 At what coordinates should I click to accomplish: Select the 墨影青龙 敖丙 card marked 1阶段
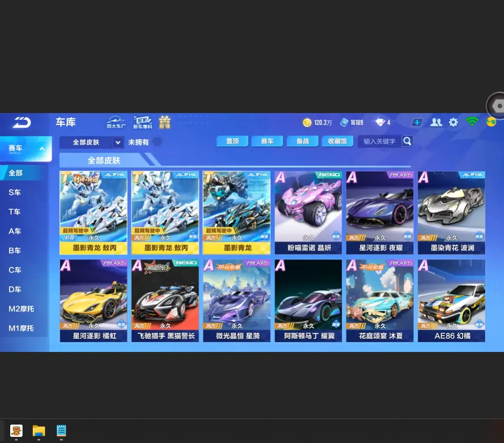tap(94, 213)
